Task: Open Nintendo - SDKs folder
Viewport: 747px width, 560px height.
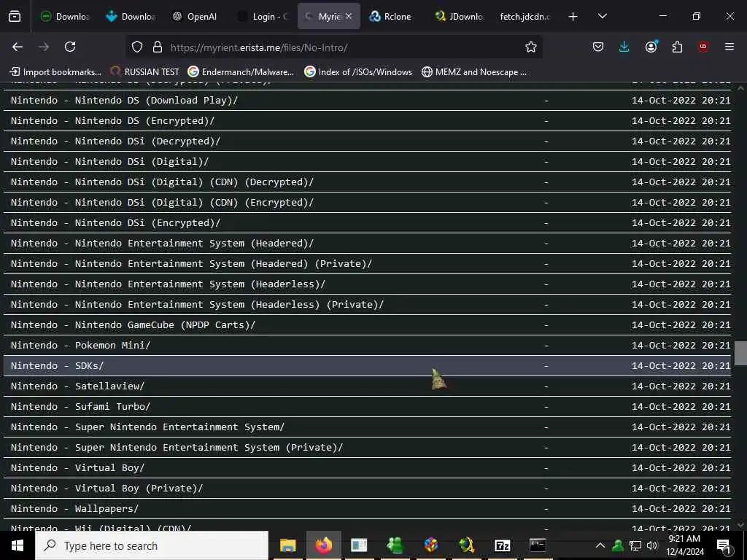Action: (57, 366)
